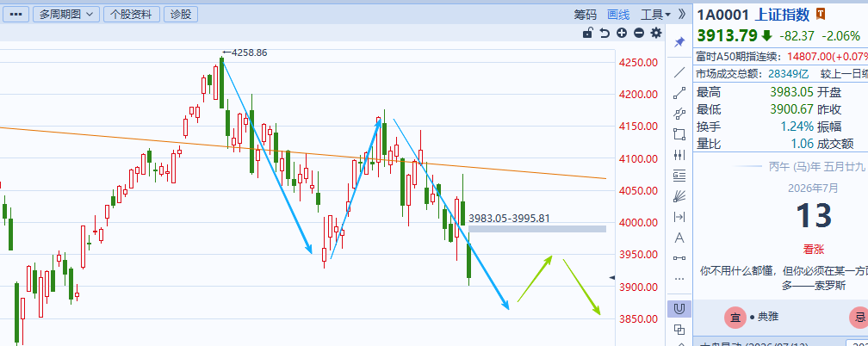Open 个股资料 stock information
Image resolution: width=868 pixels, height=346 pixels.
(131, 15)
